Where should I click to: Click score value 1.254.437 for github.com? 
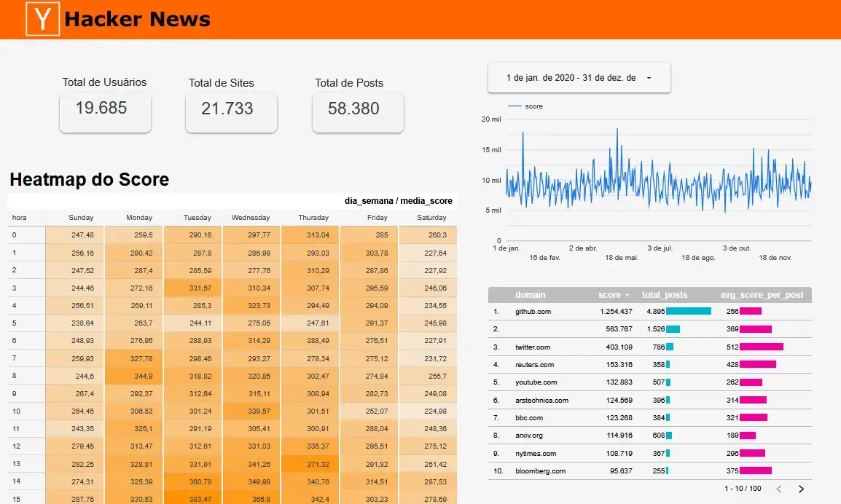click(x=617, y=312)
